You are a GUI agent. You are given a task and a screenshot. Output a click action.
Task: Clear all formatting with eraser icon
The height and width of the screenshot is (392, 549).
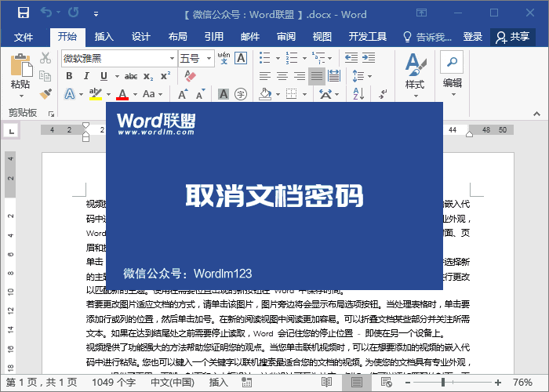pos(190,76)
